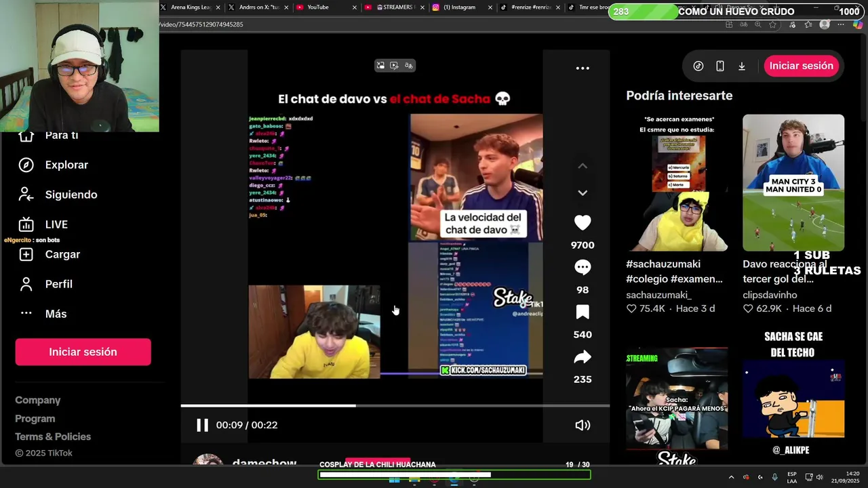This screenshot has width=868, height=488.
Task: Click the sidebar Iniciar sesión button
Action: coord(83,352)
